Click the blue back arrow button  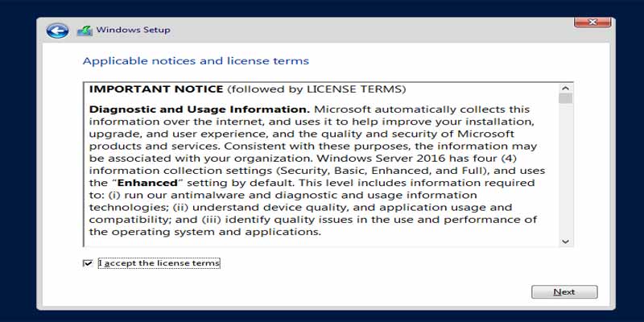coord(57,31)
